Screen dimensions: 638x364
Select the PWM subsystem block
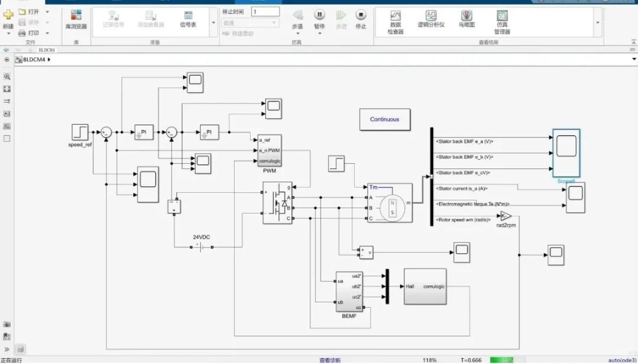pyautogui.click(x=269, y=151)
